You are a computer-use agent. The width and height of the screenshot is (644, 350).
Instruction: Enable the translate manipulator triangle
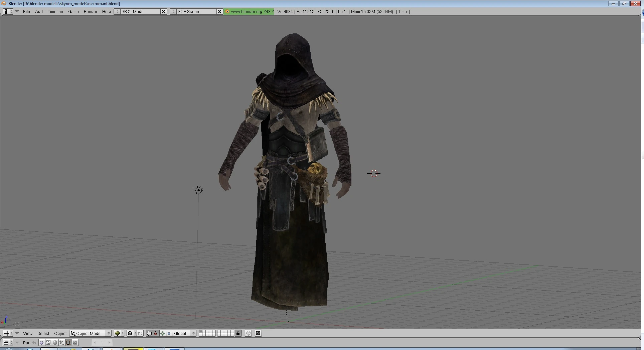click(x=156, y=333)
